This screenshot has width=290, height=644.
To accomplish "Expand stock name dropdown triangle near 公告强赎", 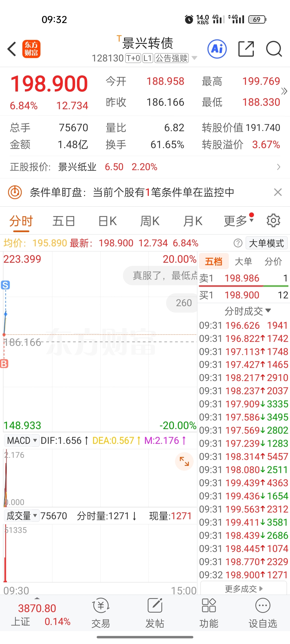I will pos(194,58).
